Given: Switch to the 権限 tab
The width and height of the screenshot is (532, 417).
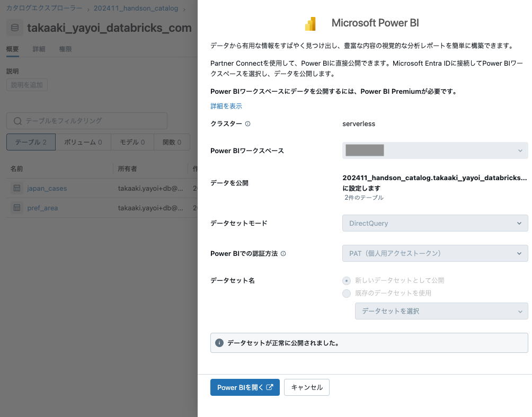Looking at the screenshot, I should 66,49.
